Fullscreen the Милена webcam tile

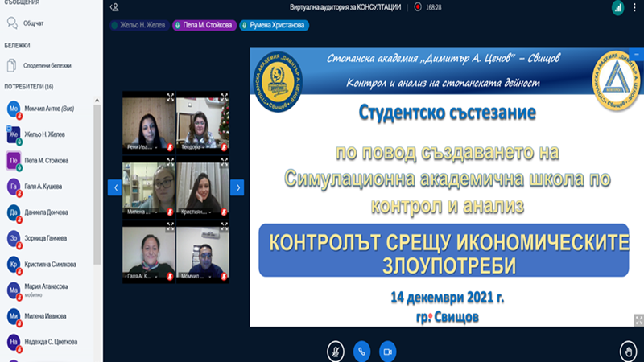(x=170, y=162)
